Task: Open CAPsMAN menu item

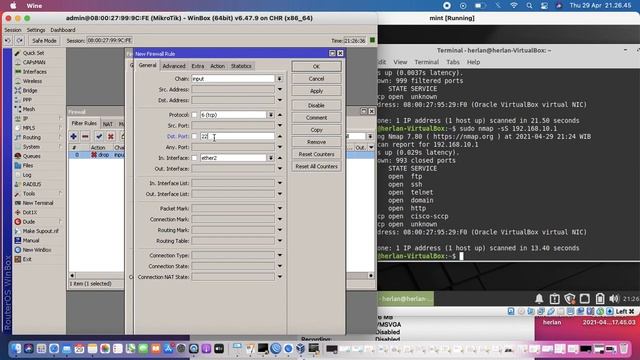Action: click(34, 62)
